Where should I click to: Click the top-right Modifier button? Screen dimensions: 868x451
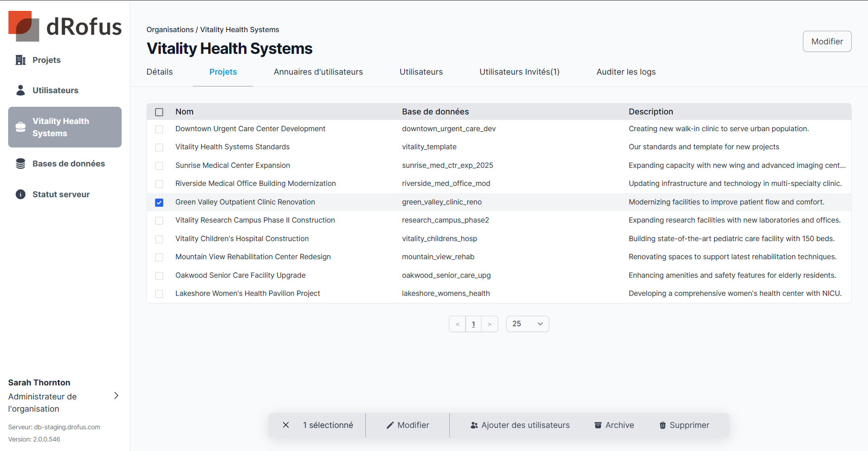point(827,42)
